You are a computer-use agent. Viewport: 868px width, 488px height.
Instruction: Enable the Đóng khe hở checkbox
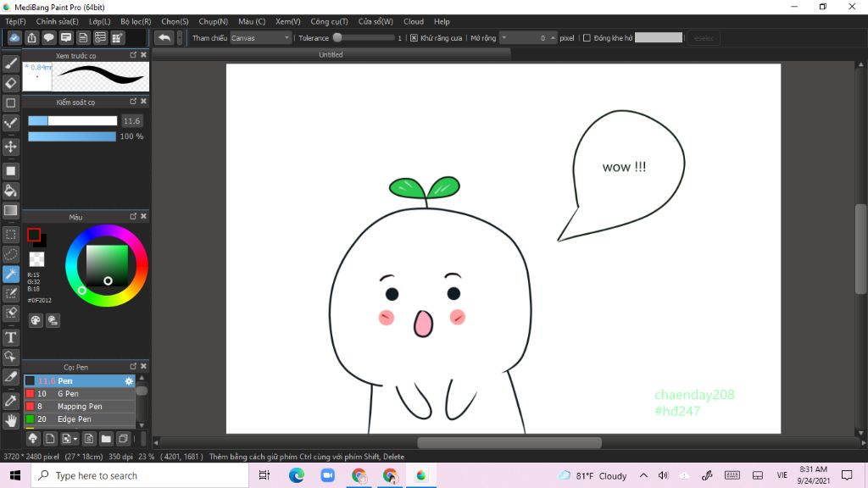587,38
